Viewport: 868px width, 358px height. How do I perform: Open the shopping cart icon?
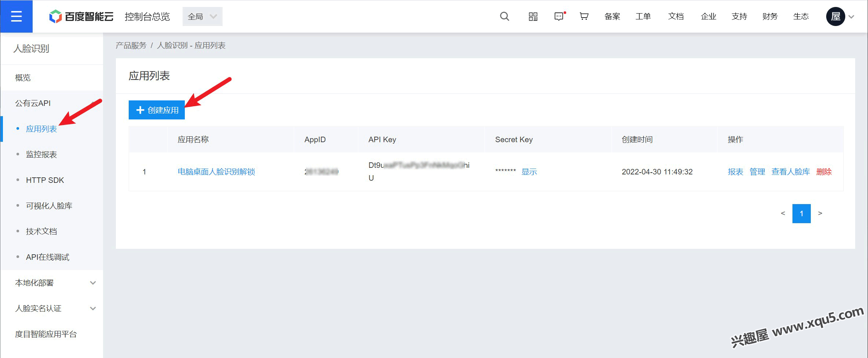584,16
